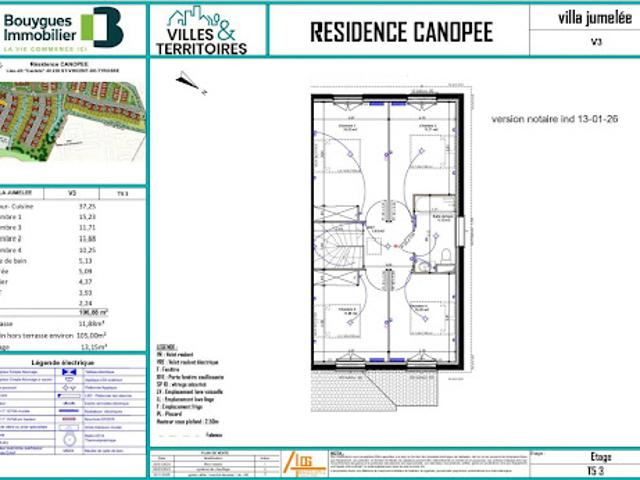Viewport: 640px width, 480px height.
Task: Click the toilet symbol in the bathroom
Action: point(446,256)
